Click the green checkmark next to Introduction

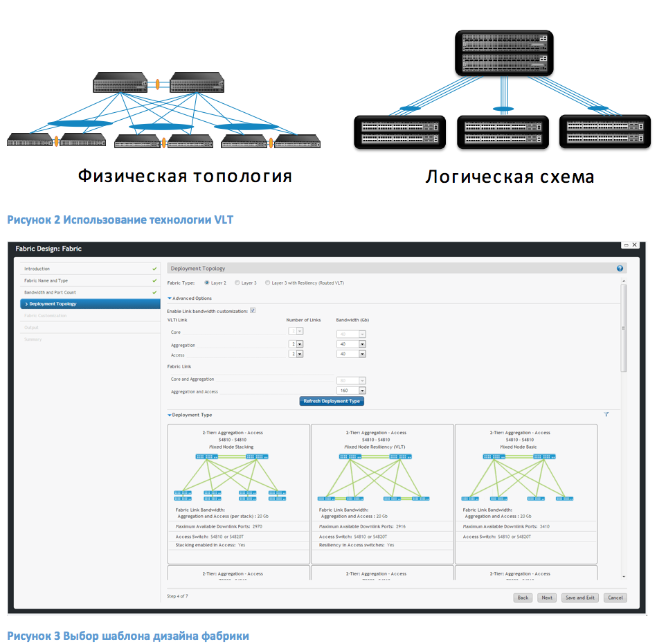[154, 269]
